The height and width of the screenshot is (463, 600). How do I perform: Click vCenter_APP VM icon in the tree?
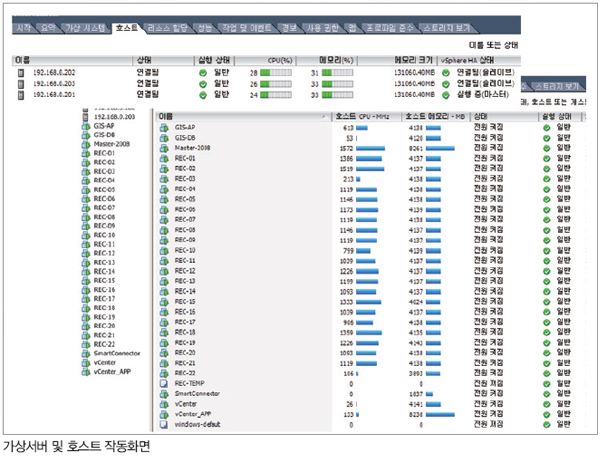coord(85,370)
